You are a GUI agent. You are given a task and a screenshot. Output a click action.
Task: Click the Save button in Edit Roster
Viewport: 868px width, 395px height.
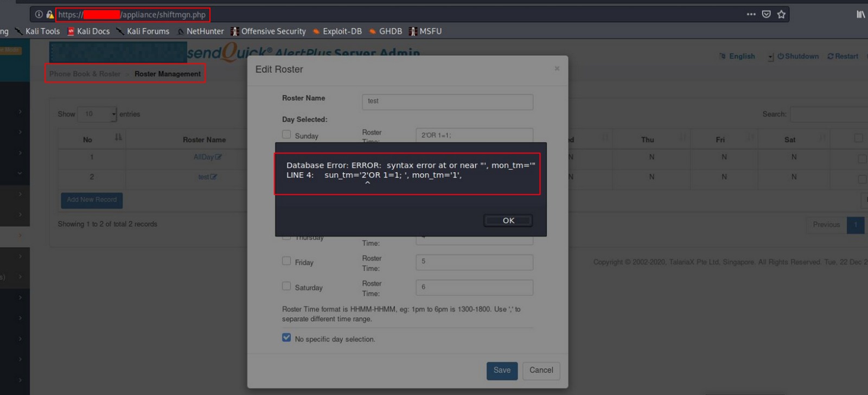click(502, 371)
